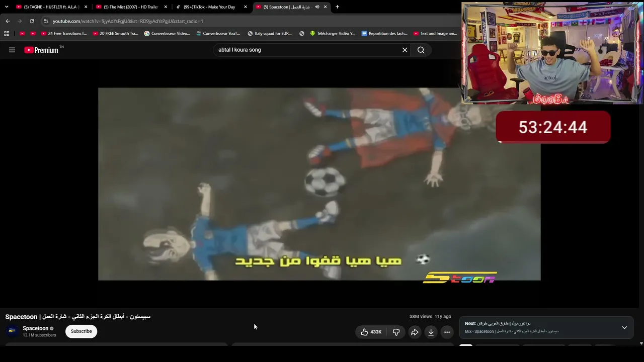Open the Spacetoon channel avatar
The image size is (644, 362).
pyautogui.click(x=13, y=331)
